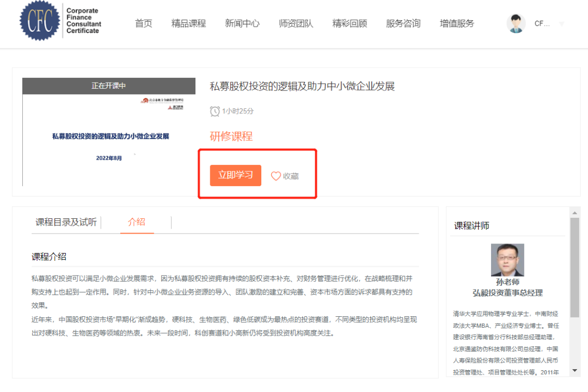The height and width of the screenshot is (392, 588).
Task: Click the 正在开课中 banner
Action: 109,86
